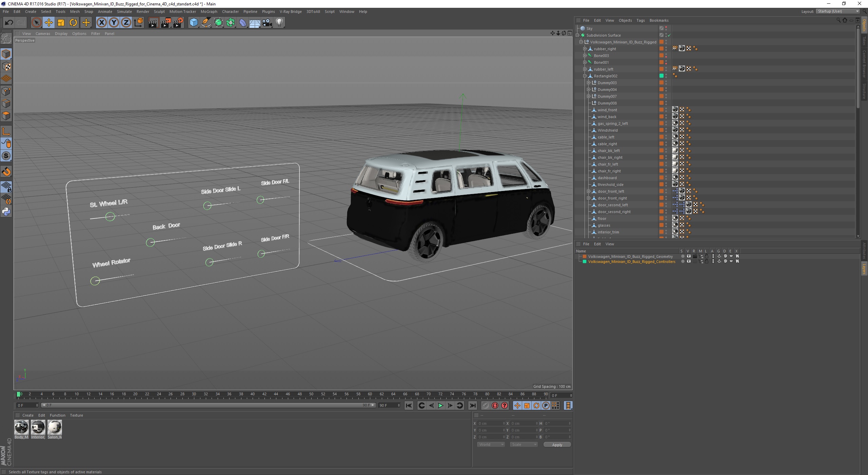The width and height of the screenshot is (868, 475).
Task: Lock Z axis toggle
Action: coord(126,23)
